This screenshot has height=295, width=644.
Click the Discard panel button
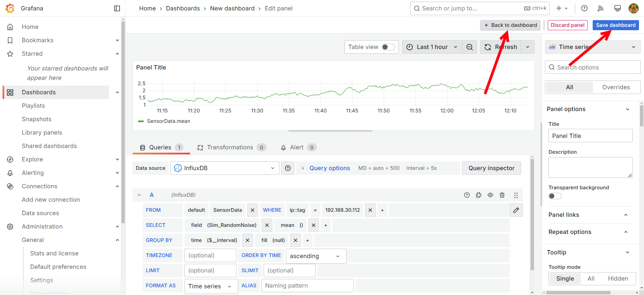click(x=568, y=25)
